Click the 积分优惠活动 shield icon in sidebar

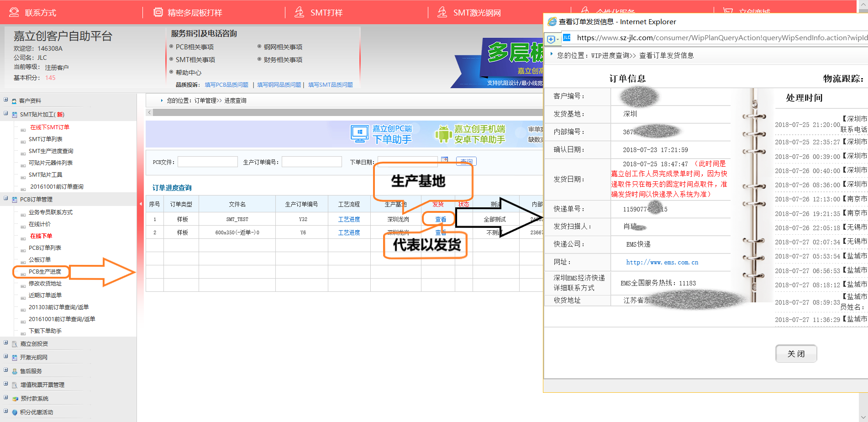pos(15,412)
